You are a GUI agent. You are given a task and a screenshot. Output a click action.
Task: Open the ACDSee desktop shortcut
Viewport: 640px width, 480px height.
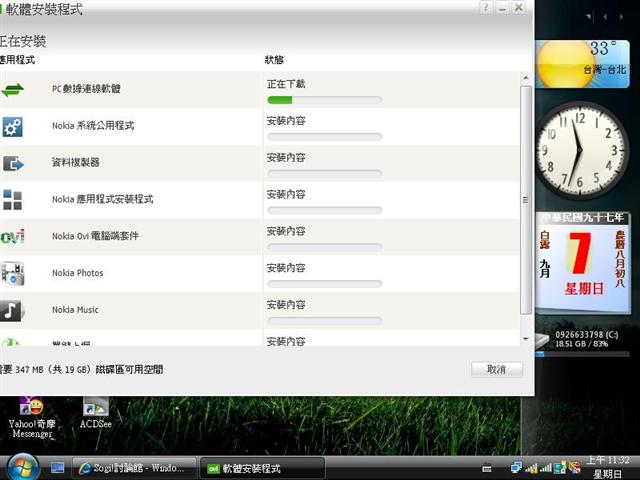pos(96,413)
